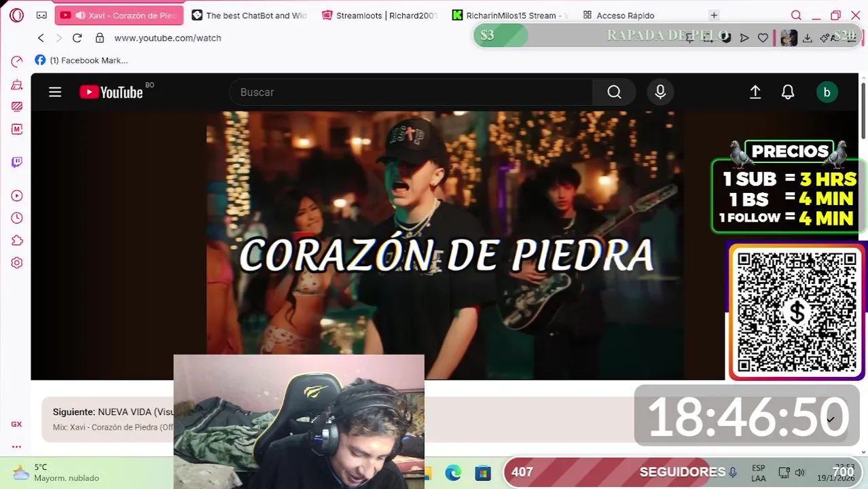Open Microsoft Store from taskbar
Image resolution: width=868 pixels, height=489 pixels.
(483, 473)
